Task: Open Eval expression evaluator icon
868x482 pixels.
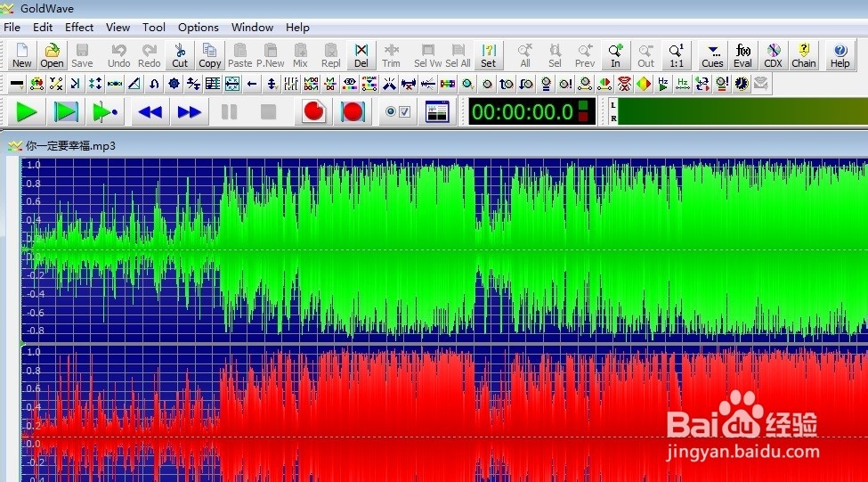Action: [x=742, y=55]
